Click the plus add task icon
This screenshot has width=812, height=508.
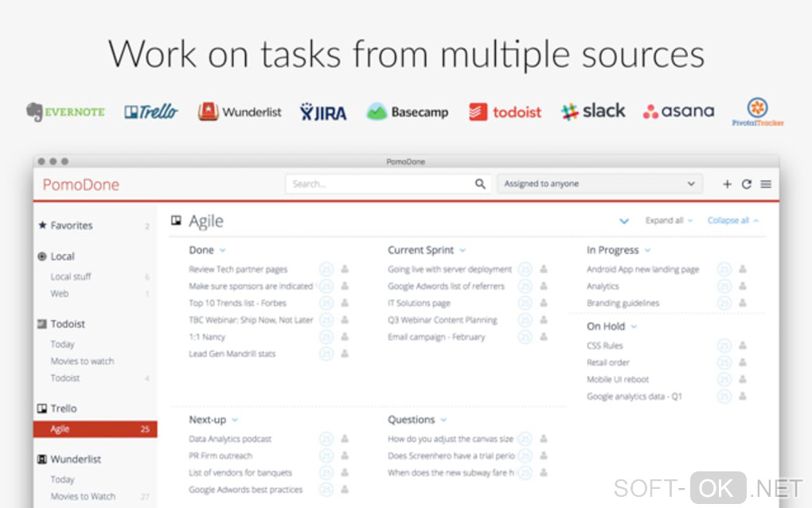click(727, 184)
